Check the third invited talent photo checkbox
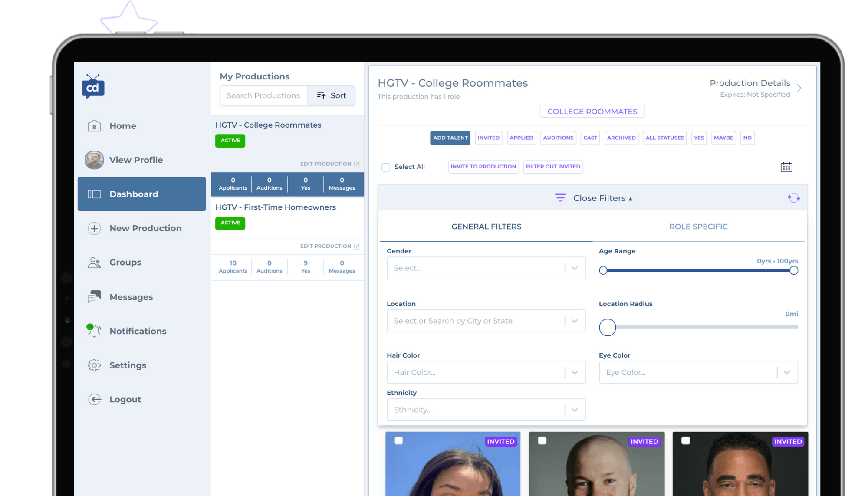The width and height of the screenshot is (868, 496). coord(686,440)
